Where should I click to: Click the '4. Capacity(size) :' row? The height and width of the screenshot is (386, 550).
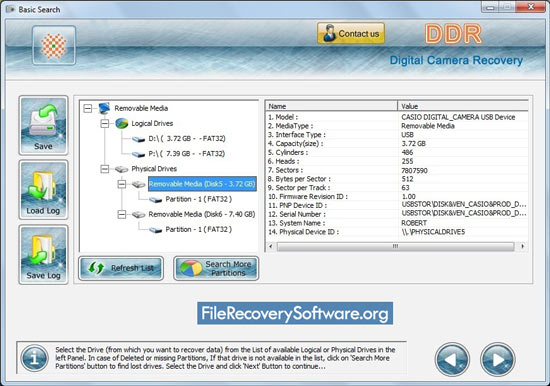tap(397, 144)
